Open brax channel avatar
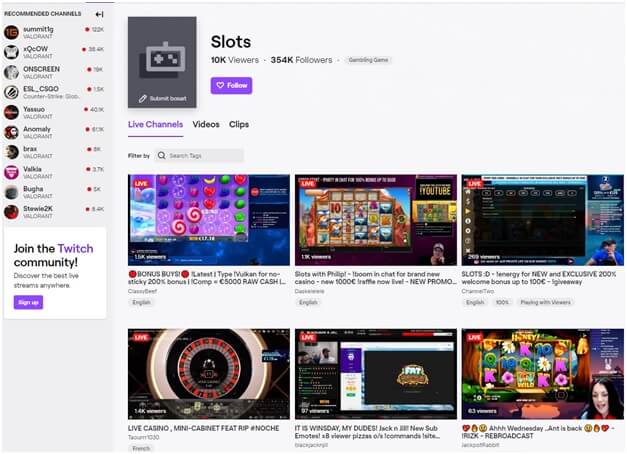The height and width of the screenshot is (454, 627). click(x=11, y=152)
